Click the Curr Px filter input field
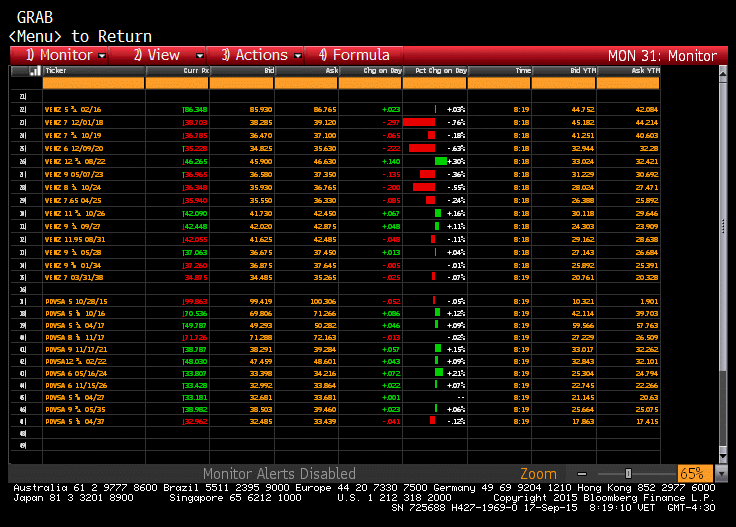 (177, 83)
